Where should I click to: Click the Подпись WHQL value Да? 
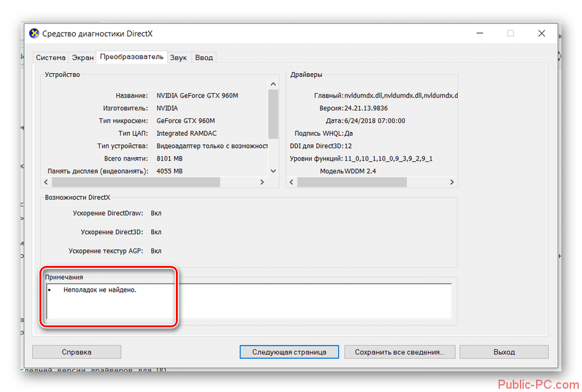(x=348, y=133)
